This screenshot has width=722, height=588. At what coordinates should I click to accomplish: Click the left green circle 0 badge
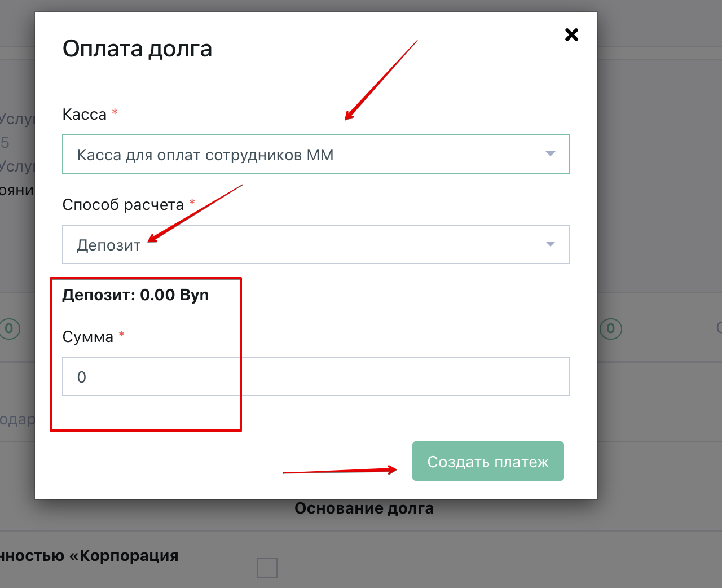point(9,328)
